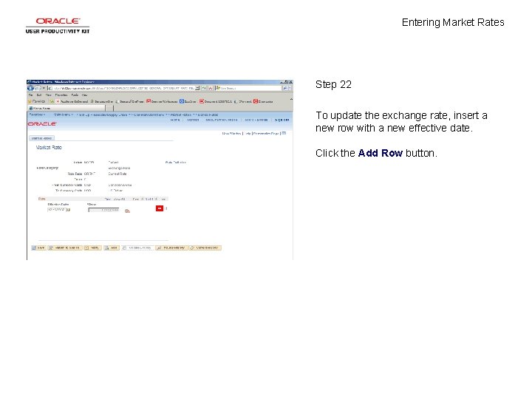Image resolution: width=532 pixels, height=399 pixels.
Task: Click the icon after Personalize Page link
Action: (284, 133)
